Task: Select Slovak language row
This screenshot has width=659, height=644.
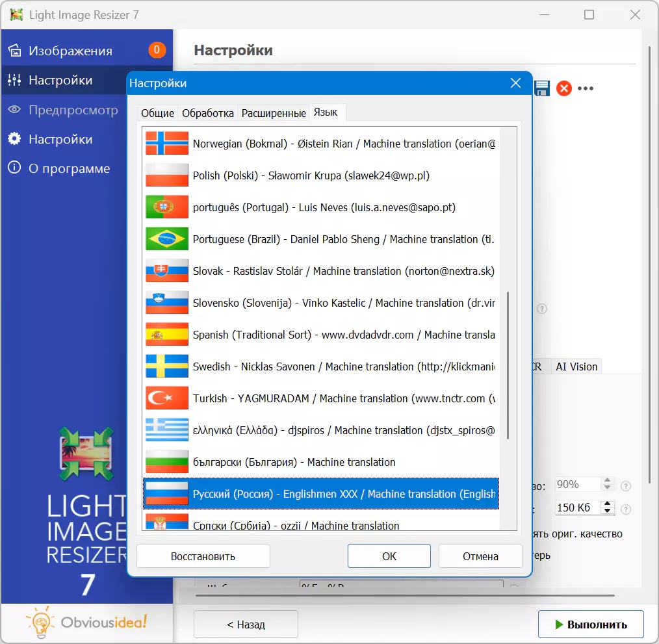Action: (x=321, y=271)
